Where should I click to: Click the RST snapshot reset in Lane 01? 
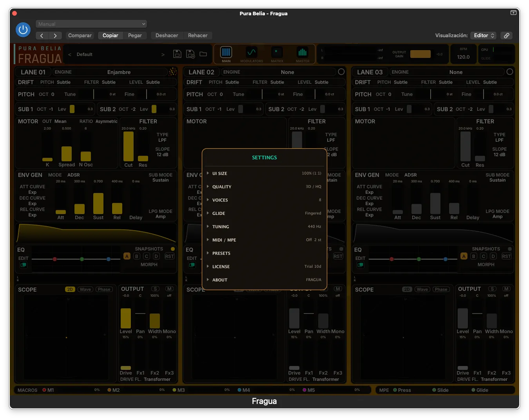tap(169, 256)
